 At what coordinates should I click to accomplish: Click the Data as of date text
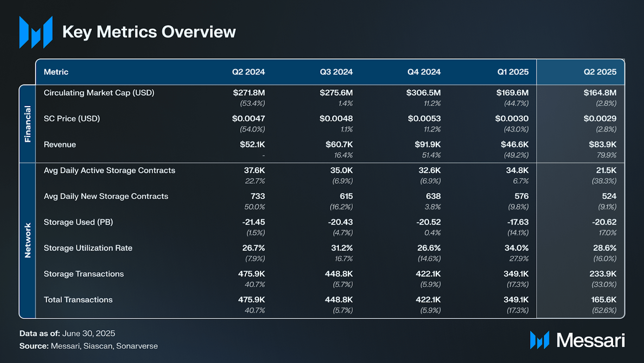(x=67, y=333)
